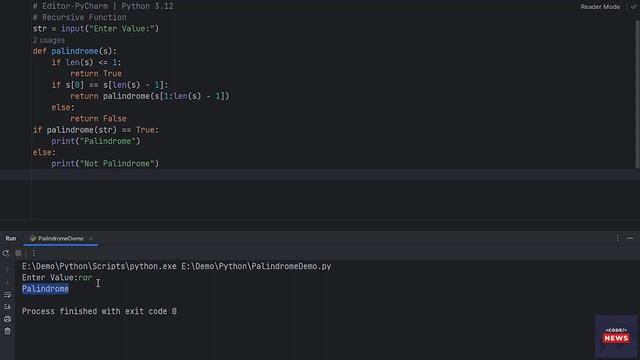The image size is (640, 360).
Task: Click the 'Enter Value:' console input line
Action: pos(57,278)
